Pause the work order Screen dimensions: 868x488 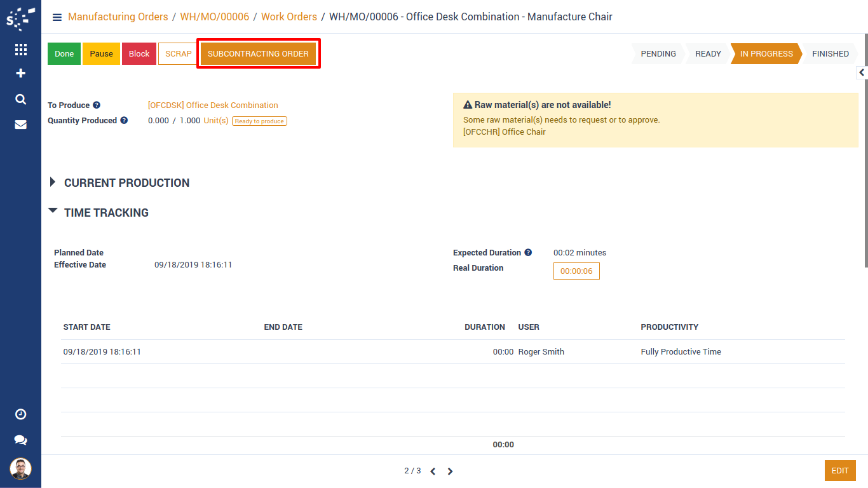[x=101, y=54]
